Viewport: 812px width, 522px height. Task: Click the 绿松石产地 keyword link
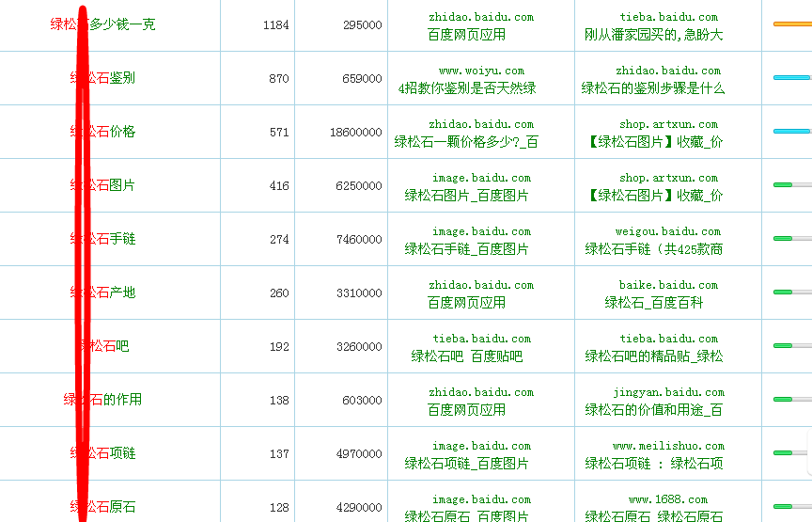[103, 293]
